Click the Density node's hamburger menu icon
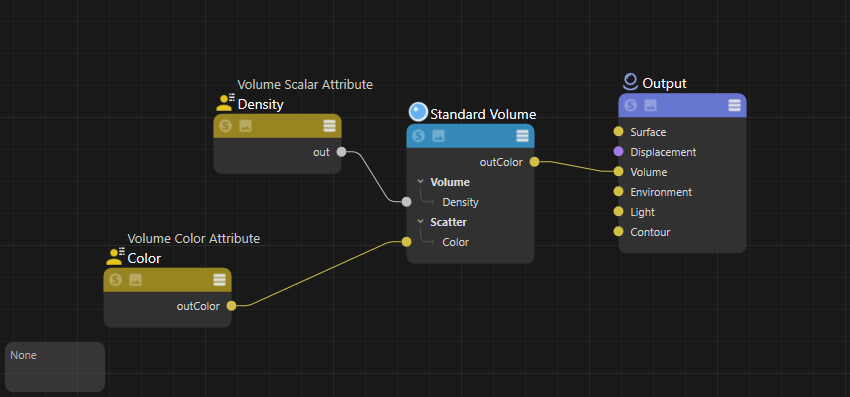 click(329, 126)
